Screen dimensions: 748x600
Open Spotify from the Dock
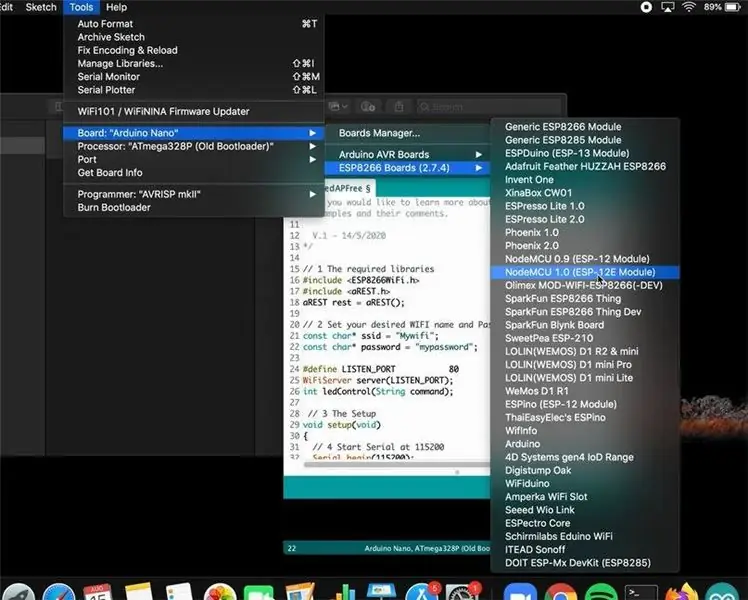pos(601,592)
